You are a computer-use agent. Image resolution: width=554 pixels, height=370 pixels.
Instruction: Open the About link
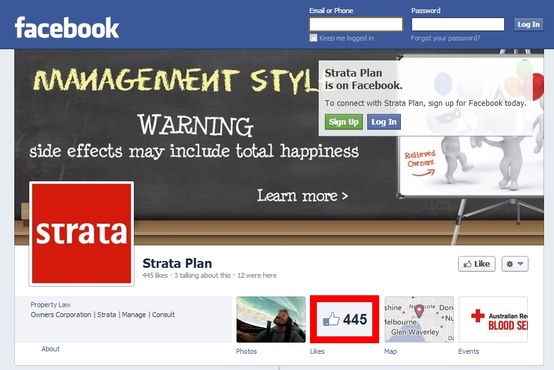(x=51, y=349)
